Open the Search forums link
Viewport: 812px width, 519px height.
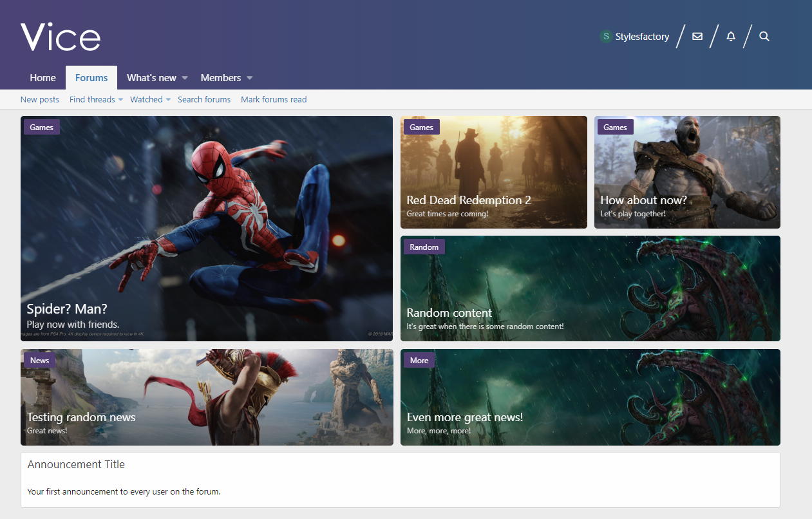(204, 99)
